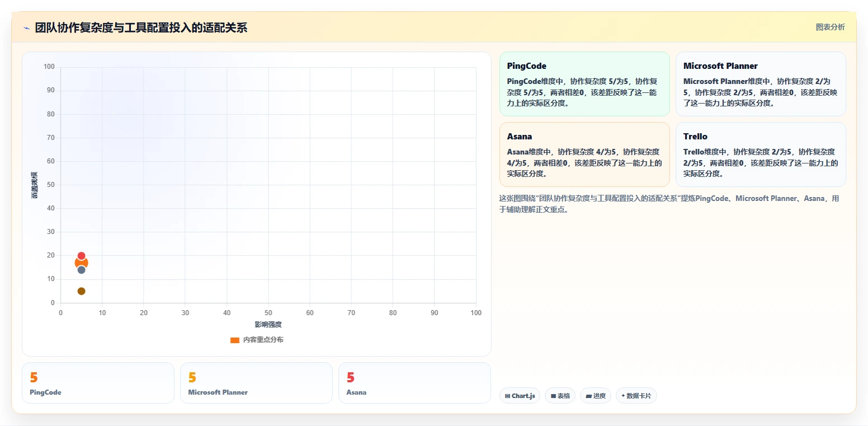Viewport: 868px width, 426px height.
Task: Click the Microsoft Planner stat card showing 5
Action: point(256,383)
